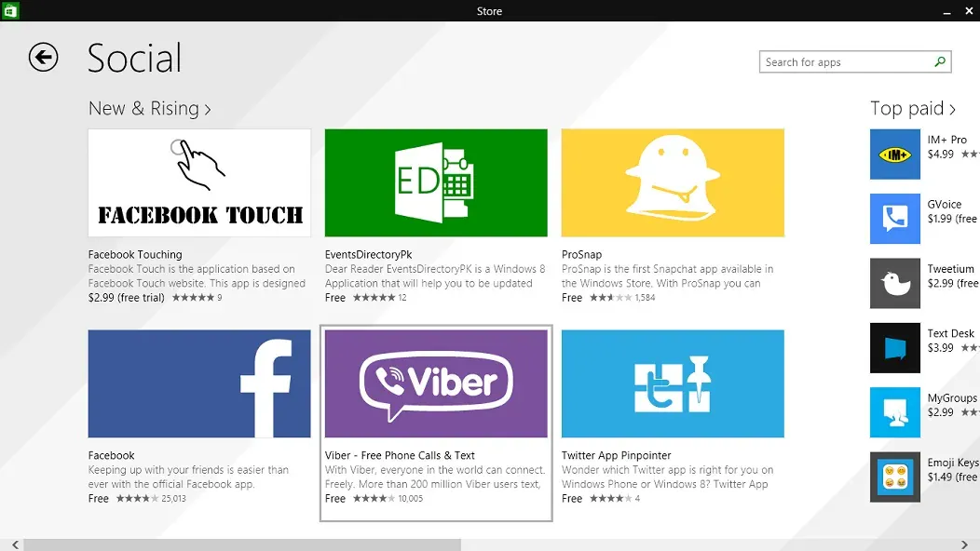The width and height of the screenshot is (980, 551).
Task: Open the Text Desk app icon
Action: pos(894,348)
